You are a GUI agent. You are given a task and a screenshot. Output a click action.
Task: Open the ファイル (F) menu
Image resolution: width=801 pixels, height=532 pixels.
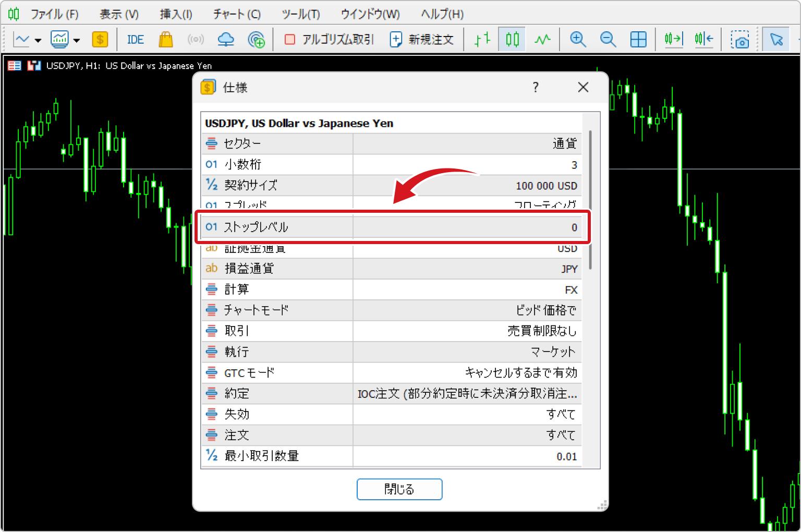54,14
